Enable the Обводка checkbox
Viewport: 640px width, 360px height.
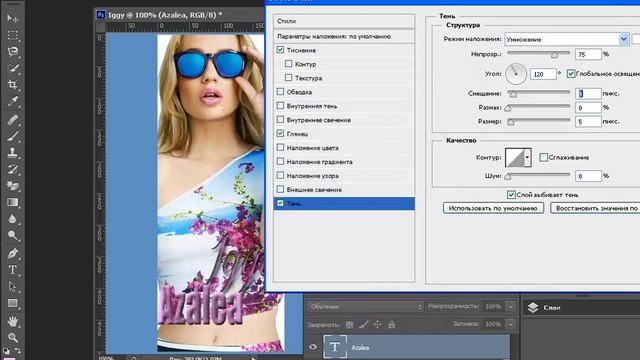(280, 91)
